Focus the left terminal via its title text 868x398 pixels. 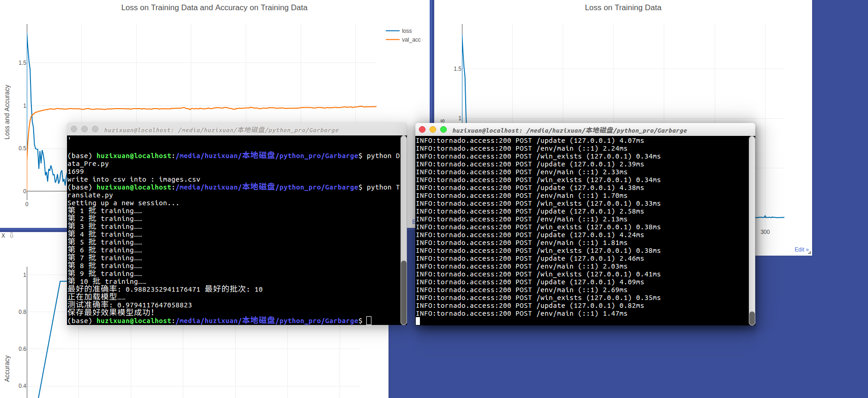pos(221,130)
